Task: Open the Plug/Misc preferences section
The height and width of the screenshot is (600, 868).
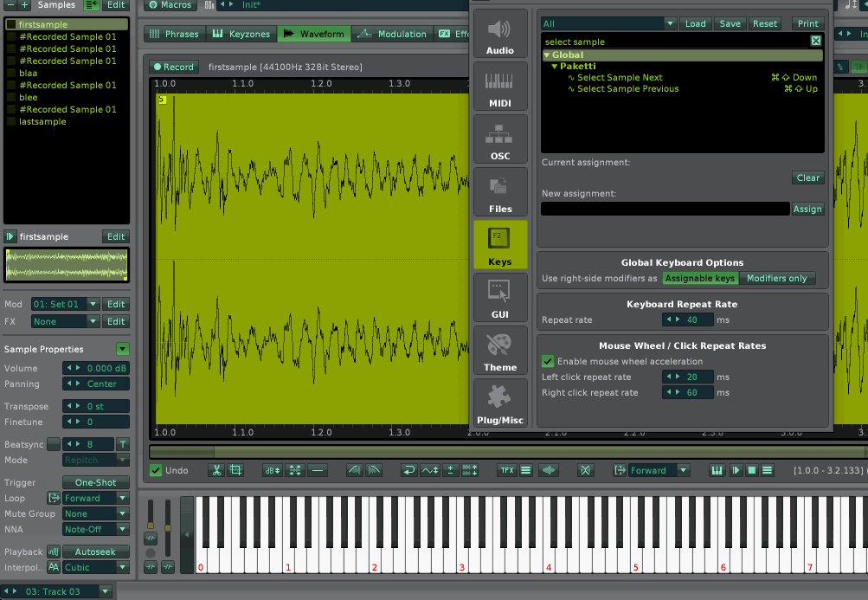Action: (x=500, y=404)
